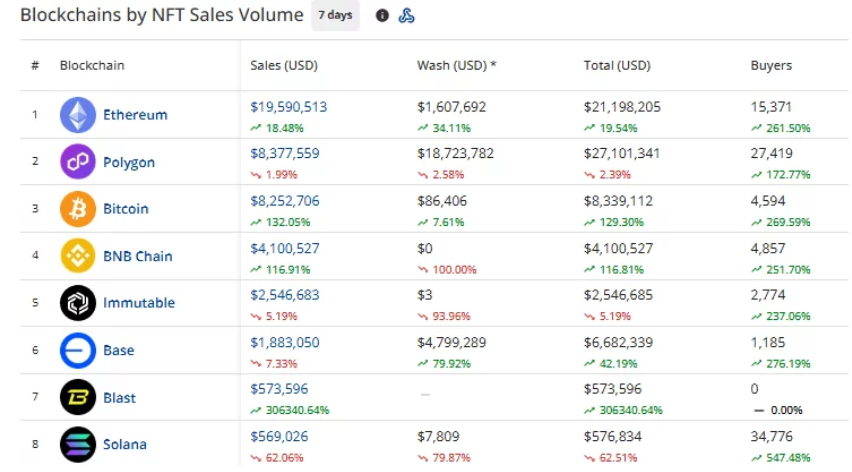Click Bitcoin sales value $8,252,706
852x472 pixels.
(x=285, y=200)
